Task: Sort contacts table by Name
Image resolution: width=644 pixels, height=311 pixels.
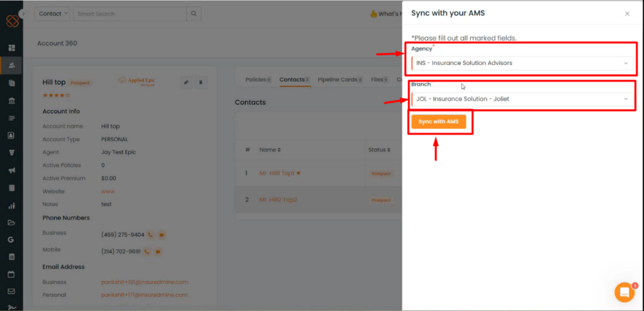Action: pyautogui.click(x=270, y=150)
